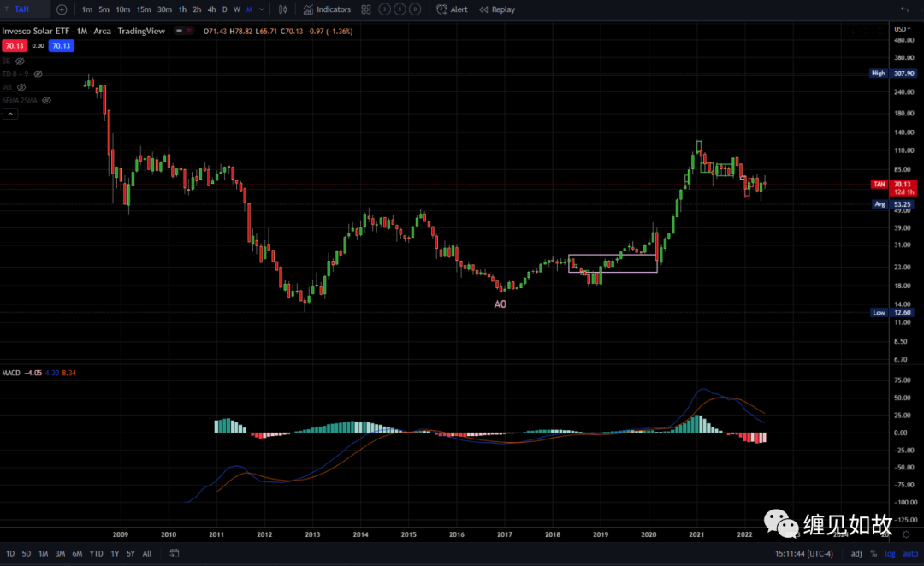This screenshot has width=924, height=566.
Task: Toggle auto scale mode
Action: 909,554
